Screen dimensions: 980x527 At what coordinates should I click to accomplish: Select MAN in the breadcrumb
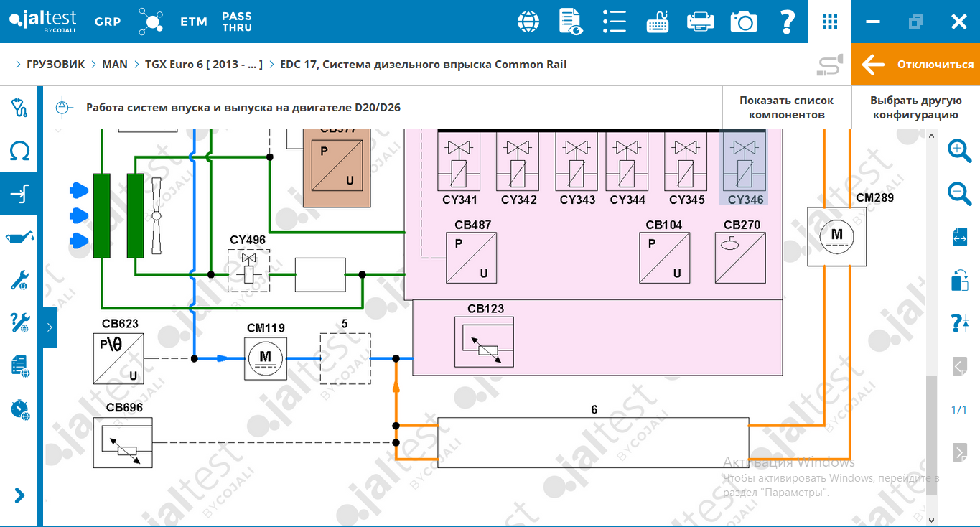click(115, 65)
